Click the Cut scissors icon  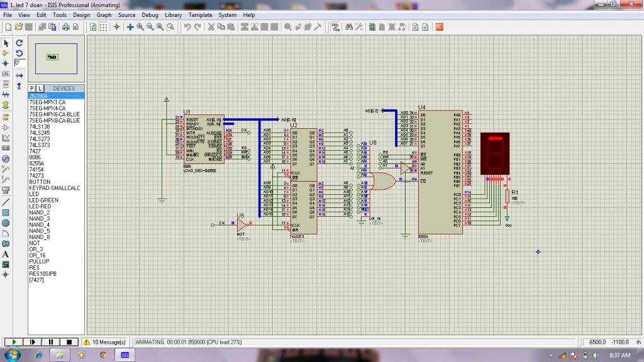pos(212,27)
